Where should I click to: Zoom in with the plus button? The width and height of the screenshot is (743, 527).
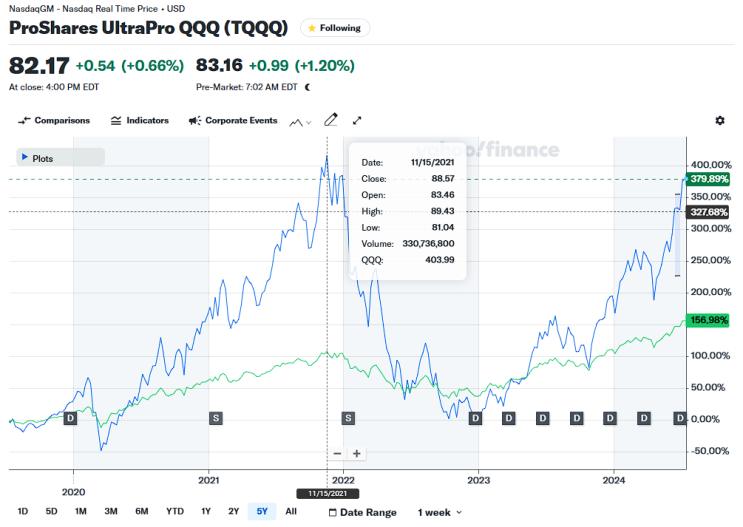click(x=357, y=454)
